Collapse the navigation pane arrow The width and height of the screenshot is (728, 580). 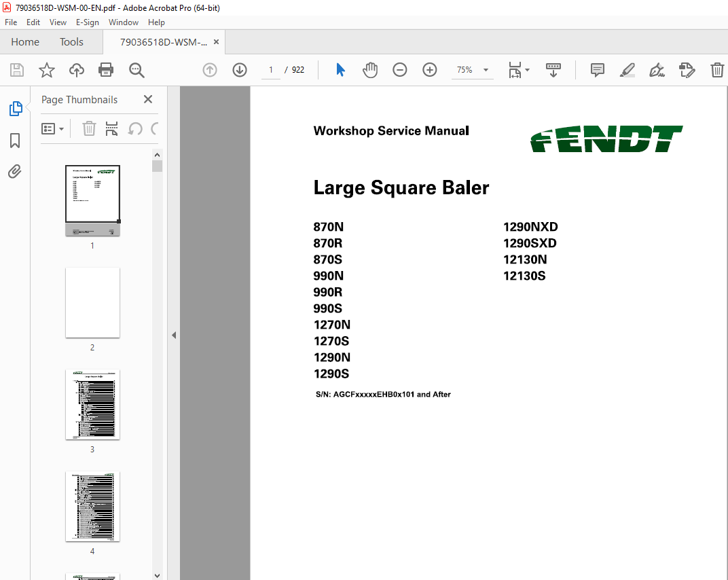point(174,335)
